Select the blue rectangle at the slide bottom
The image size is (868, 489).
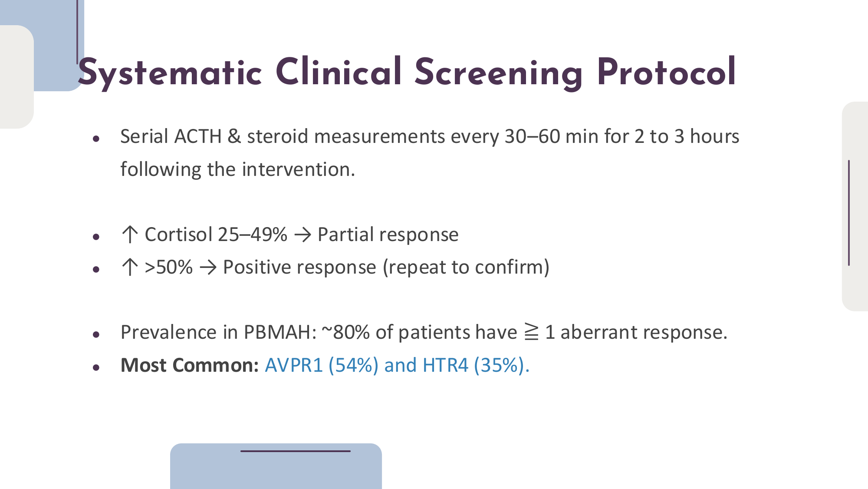tap(276, 470)
